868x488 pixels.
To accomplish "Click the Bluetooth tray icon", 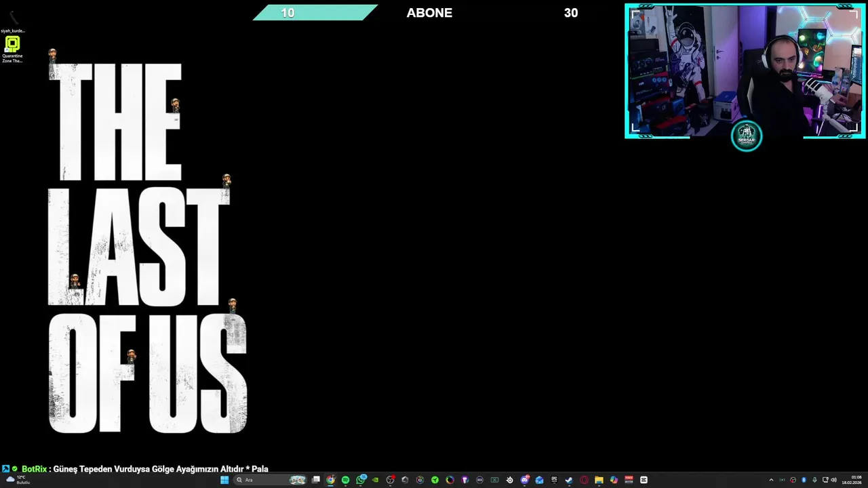I will click(x=804, y=480).
